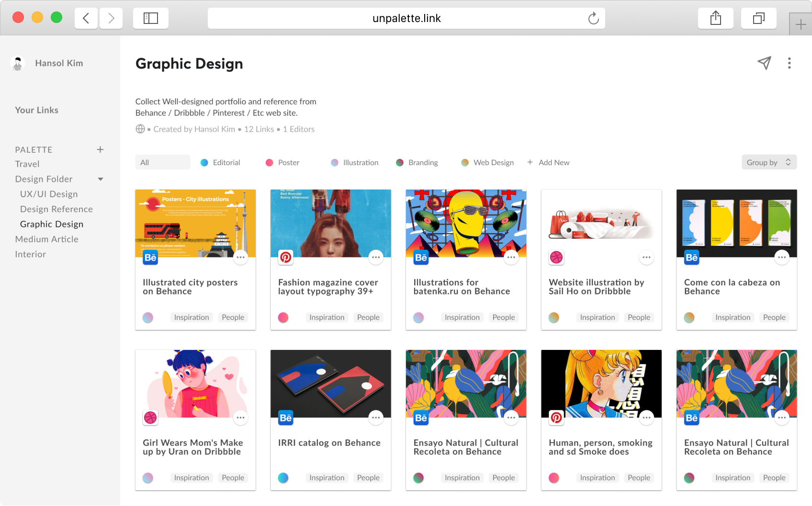Collapse the Design Folder arrow

click(101, 179)
